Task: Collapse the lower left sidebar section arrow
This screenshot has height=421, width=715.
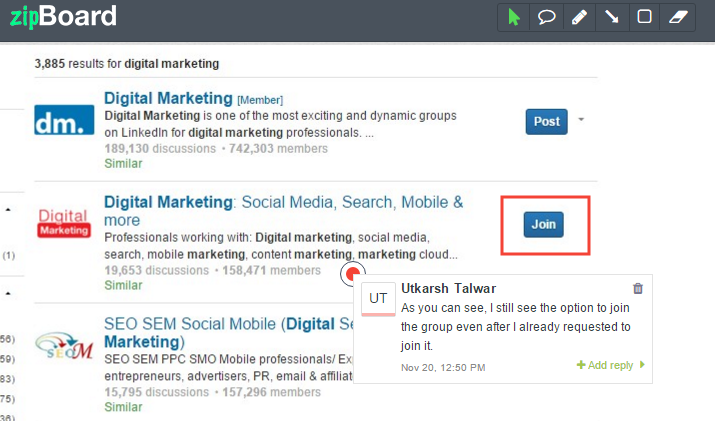Action: pyautogui.click(x=8, y=293)
